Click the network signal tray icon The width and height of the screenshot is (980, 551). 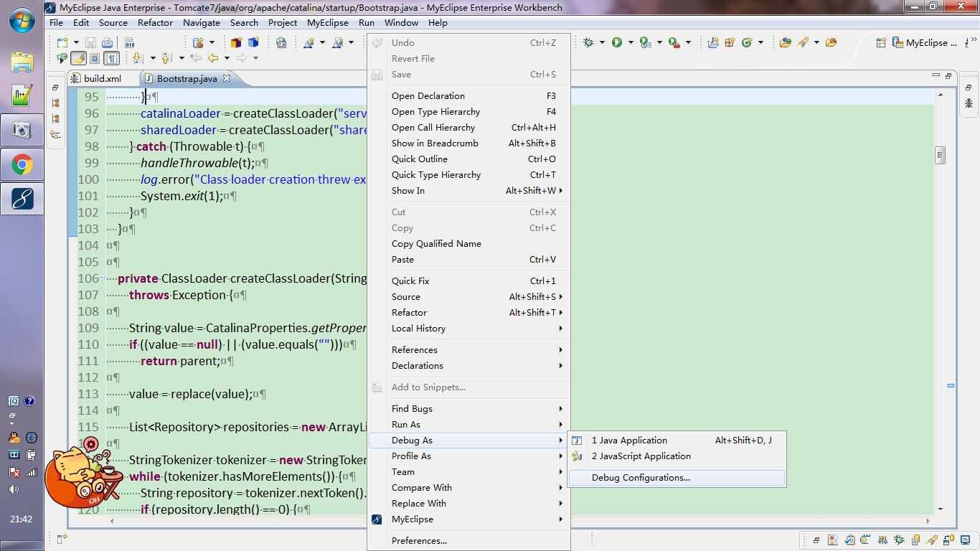click(x=31, y=472)
